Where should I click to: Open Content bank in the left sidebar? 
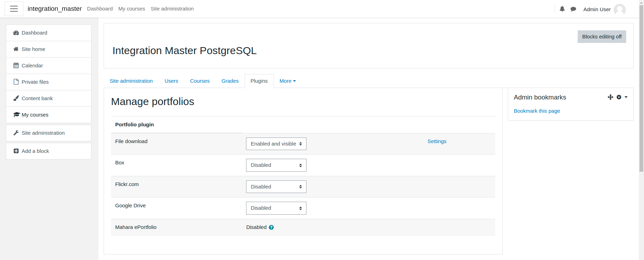click(49, 98)
